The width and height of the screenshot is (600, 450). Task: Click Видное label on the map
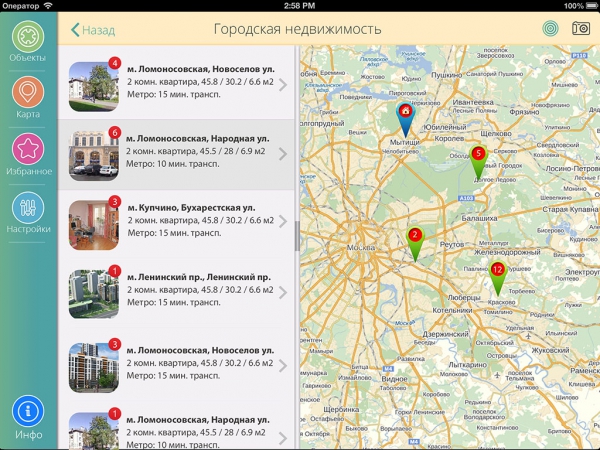click(x=395, y=379)
